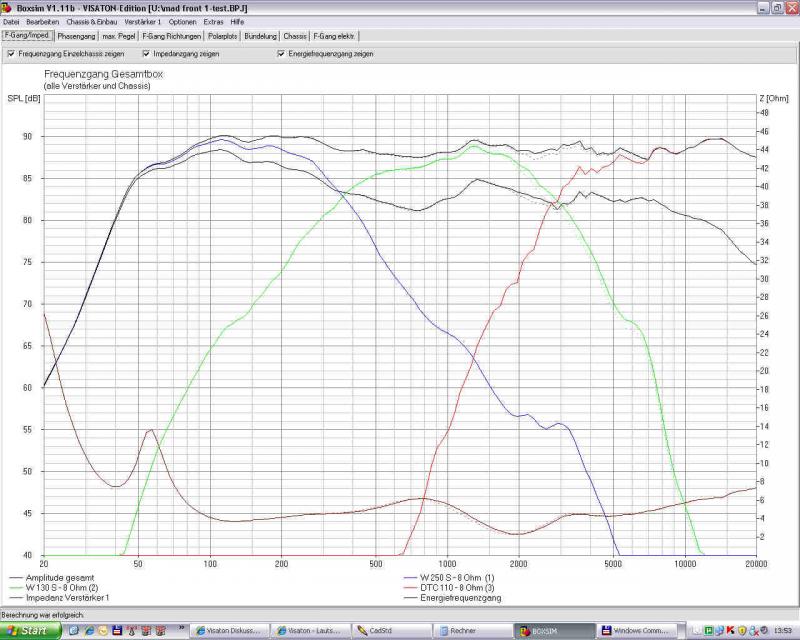Image resolution: width=800 pixels, height=640 pixels.
Task: Click the Windows Start button
Action: [x=28, y=631]
